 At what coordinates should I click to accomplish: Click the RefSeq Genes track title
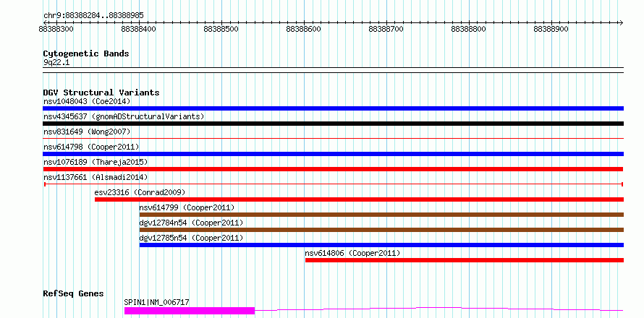73,294
